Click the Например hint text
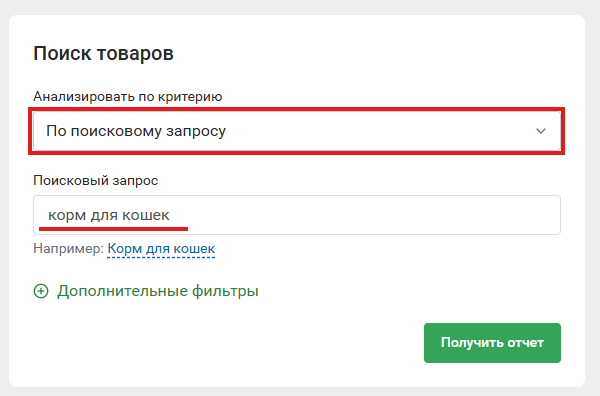 click(x=68, y=249)
